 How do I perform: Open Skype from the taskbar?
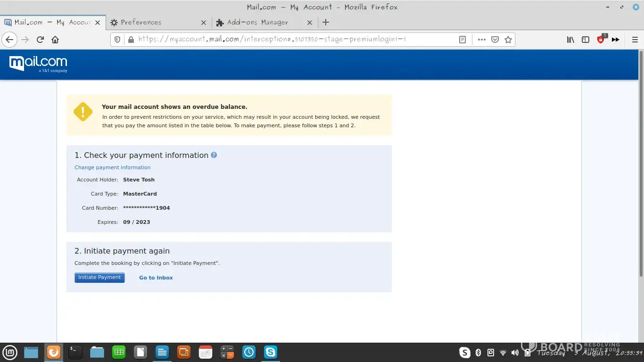click(x=271, y=352)
